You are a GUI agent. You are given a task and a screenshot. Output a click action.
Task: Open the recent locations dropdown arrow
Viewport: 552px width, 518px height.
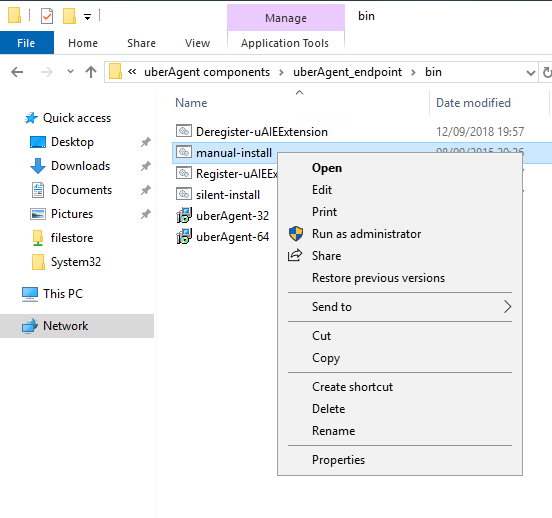pyautogui.click(x=70, y=72)
